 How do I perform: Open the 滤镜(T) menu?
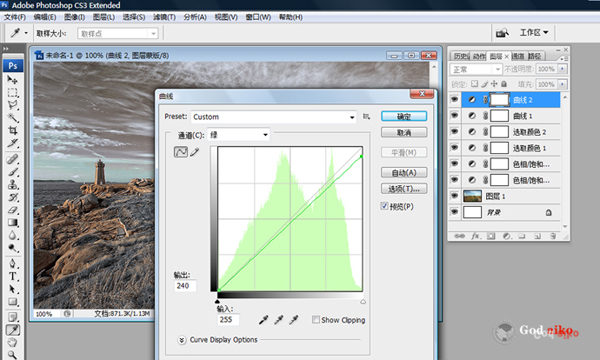165,17
